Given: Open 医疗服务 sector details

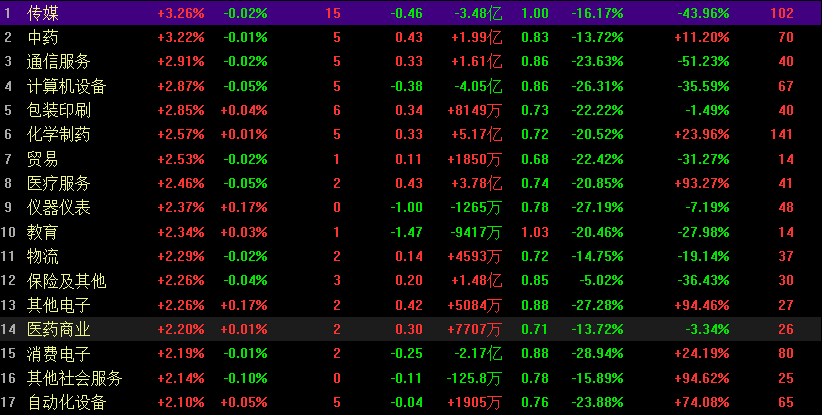Looking at the screenshot, I should 58,183.
